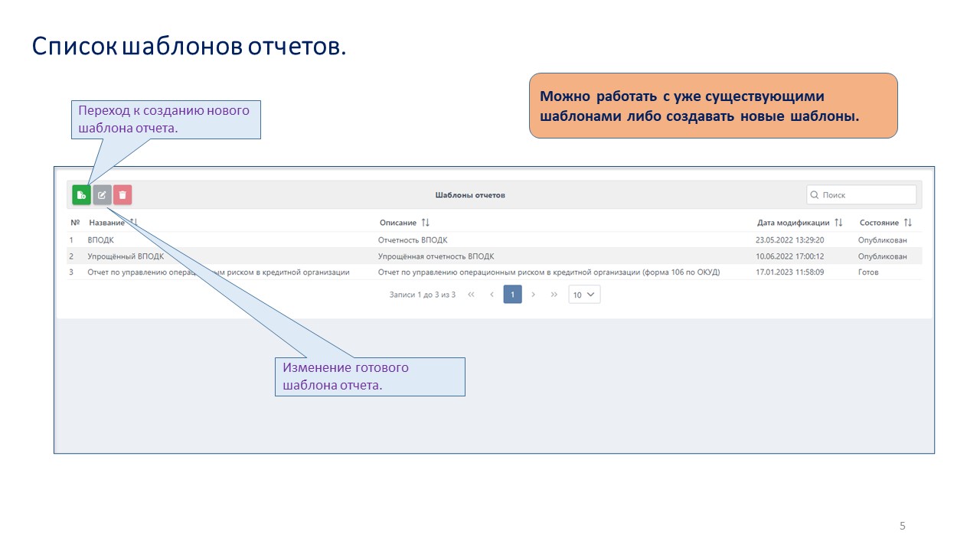The image size is (980, 551).
Task: Click description Отчетность ВПОДК
Action: [x=413, y=240]
